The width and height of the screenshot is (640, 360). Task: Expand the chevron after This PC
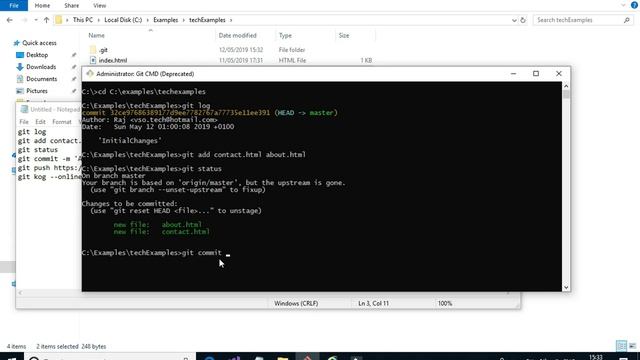tap(98, 20)
